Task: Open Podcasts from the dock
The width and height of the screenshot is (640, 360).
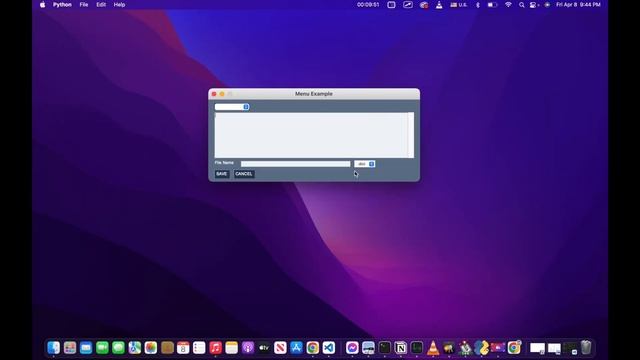Action: coord(248,348)
